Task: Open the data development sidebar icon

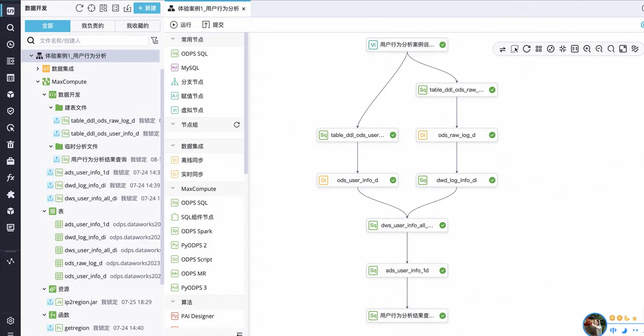Action: coord(10,11)
